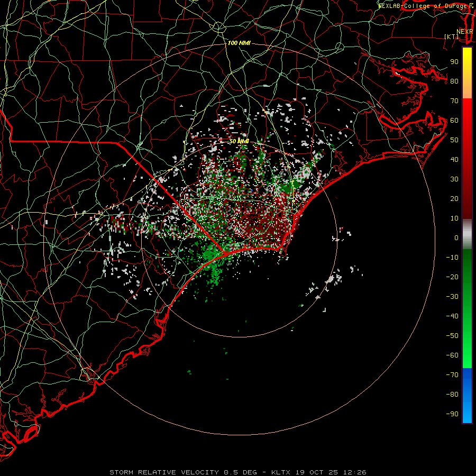Screen dimensions: 476x476
Task: Click the 70 value on the velocity scale
Action: 454,101
